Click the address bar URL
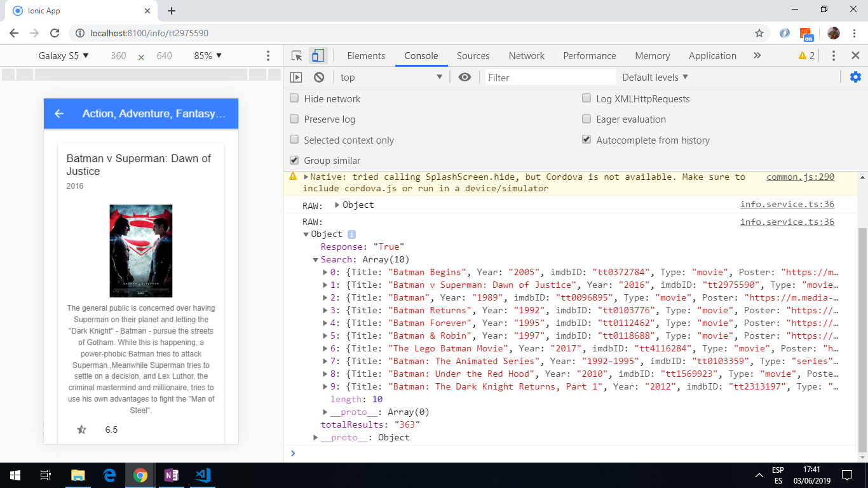868x488 pixels. click(x=149, y=33)
